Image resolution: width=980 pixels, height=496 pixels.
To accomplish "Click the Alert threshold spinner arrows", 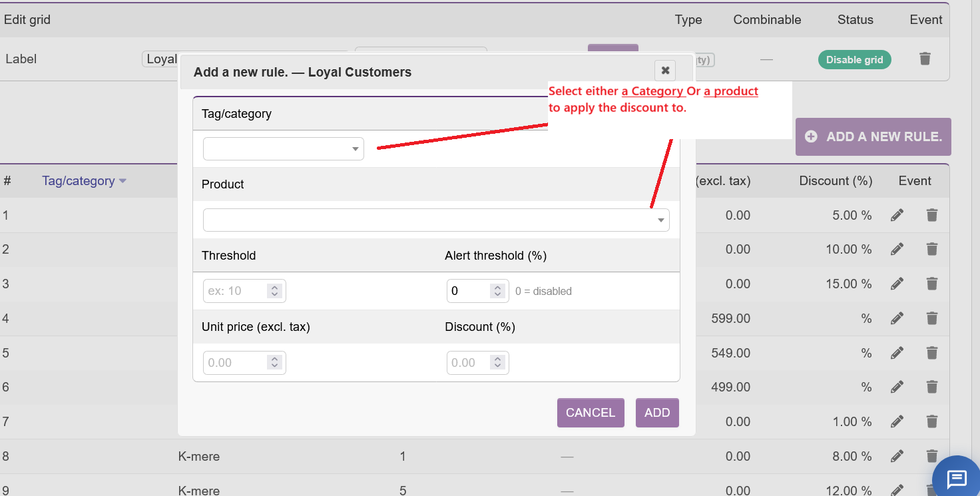I will point(497,291).
